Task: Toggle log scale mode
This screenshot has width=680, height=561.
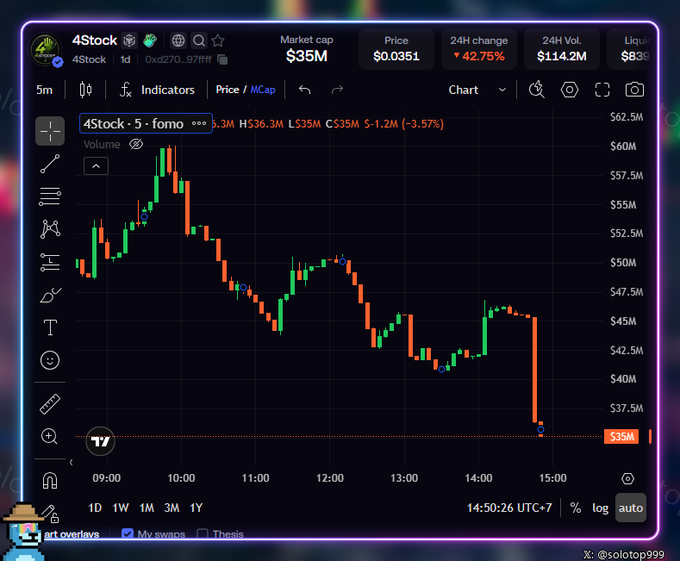Action: pyautogui.click(x=600, y=508)
